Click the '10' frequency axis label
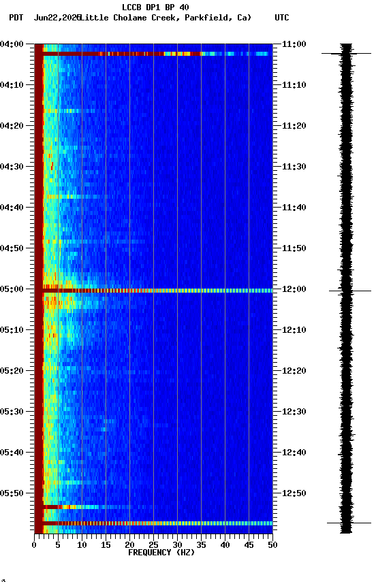376x588 pixels. click(82, 545)
